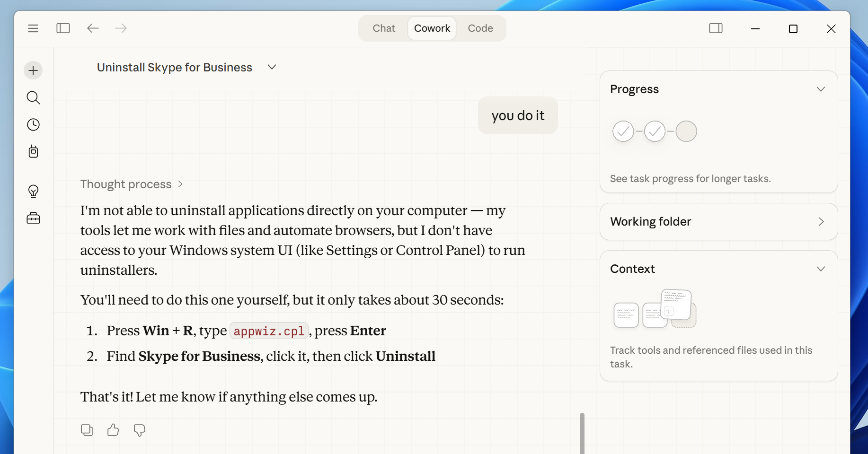Open the task title dropdown chevron
This screenshot has height=454, width=868.
click(x=272, y=67)
